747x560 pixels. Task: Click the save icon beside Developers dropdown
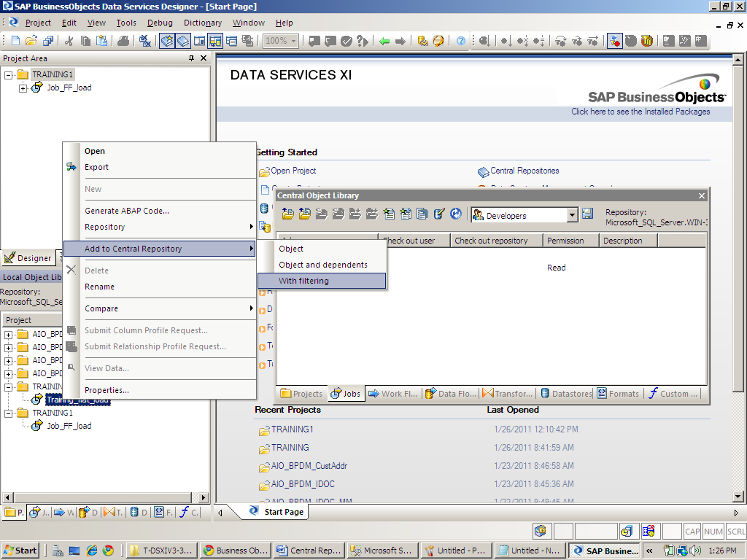click(x=587, y=214)
